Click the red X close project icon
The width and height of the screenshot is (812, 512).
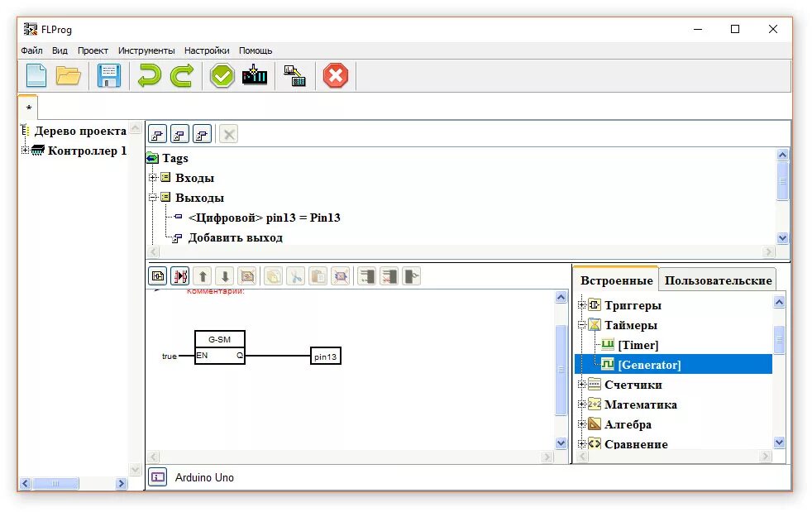point(336,75)
